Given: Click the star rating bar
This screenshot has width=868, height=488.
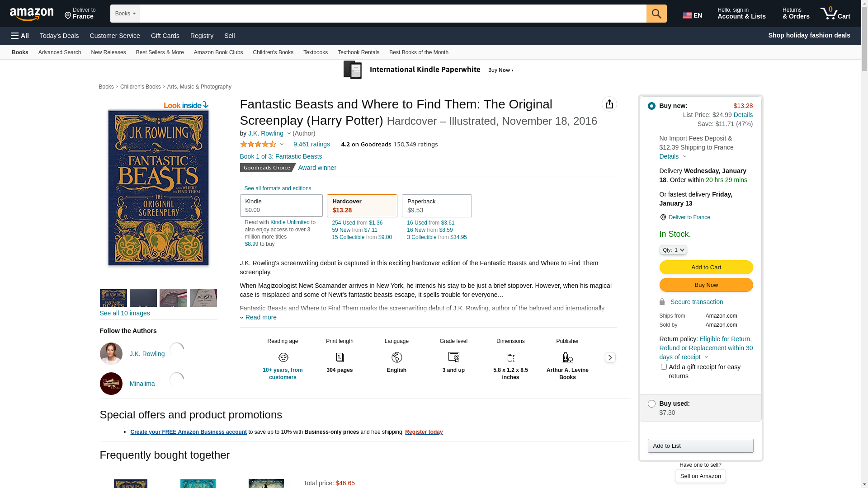Looking at the screenshot, I should point(258,144).
